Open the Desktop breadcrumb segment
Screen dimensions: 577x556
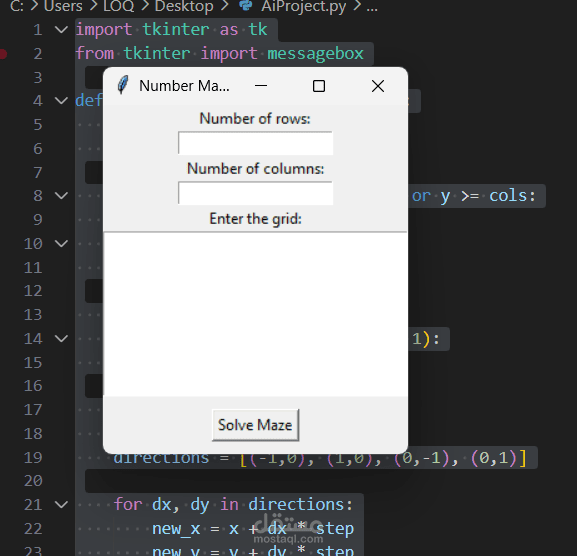184,6
